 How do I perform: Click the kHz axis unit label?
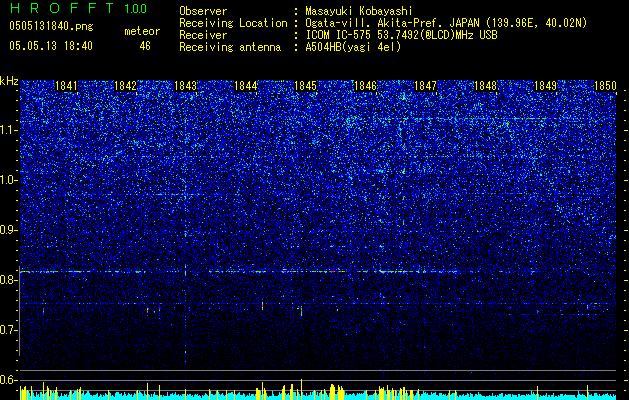pyautogui.click(x=9, y=81)
